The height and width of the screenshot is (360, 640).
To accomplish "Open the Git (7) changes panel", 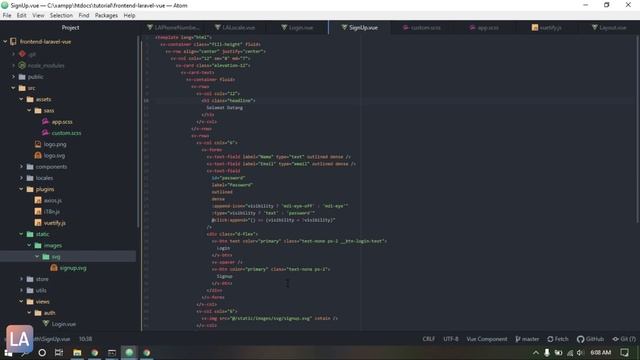I will [x=624, y=339].
